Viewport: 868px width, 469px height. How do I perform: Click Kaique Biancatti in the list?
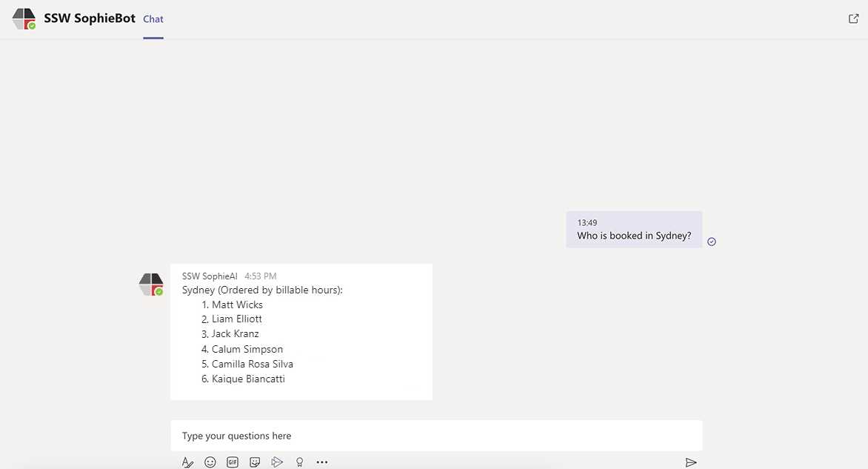(x=248, y=379)
